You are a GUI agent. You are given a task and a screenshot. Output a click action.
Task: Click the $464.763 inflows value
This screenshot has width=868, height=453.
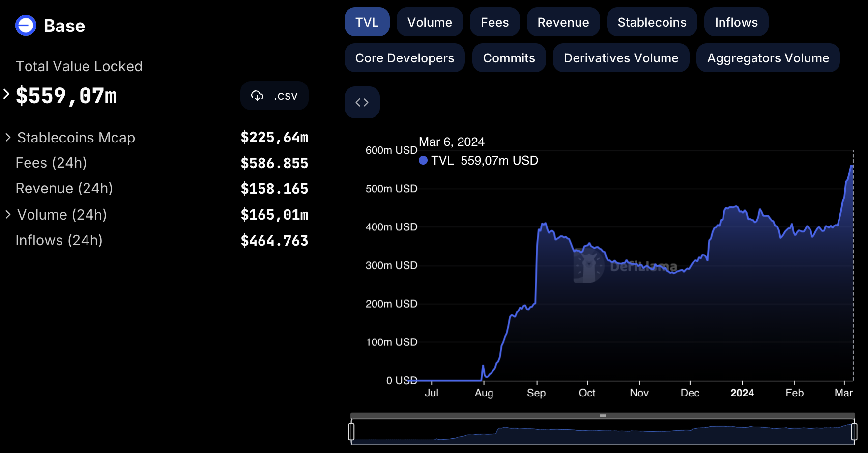click(274, 241)
